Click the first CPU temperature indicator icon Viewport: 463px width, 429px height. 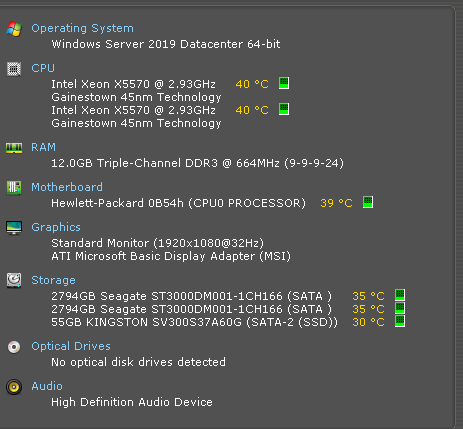[284, 83]
